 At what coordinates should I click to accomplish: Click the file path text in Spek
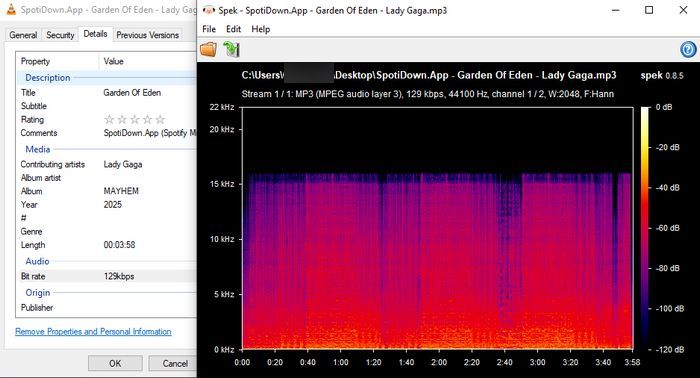pyautogui.click(x=429, y=75)
